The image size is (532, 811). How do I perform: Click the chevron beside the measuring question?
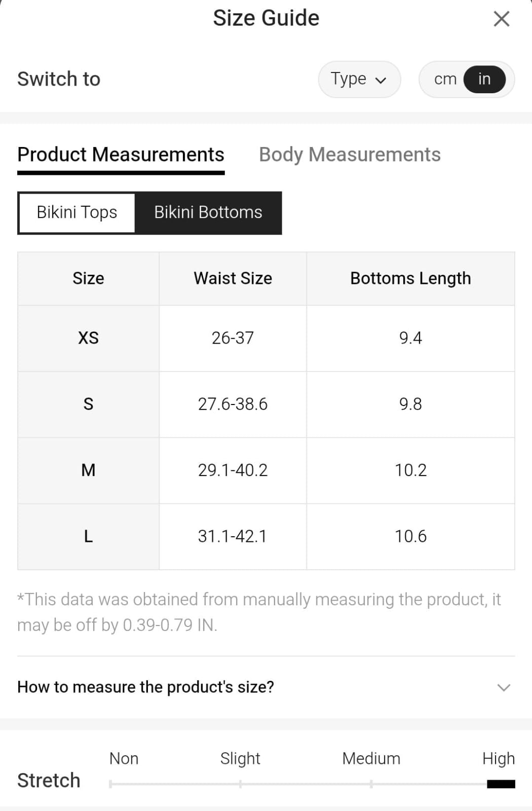pyautogui.click(x=504, y=687)
